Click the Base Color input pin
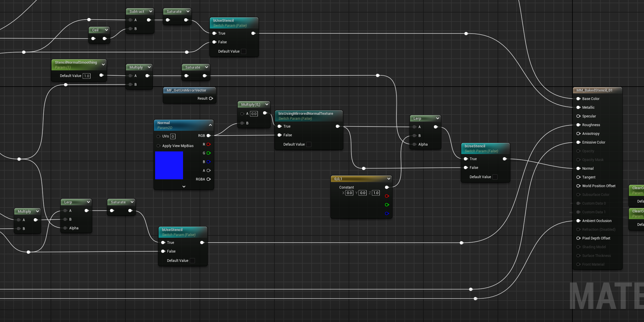The image size is (644, 322). coord(578,99)
